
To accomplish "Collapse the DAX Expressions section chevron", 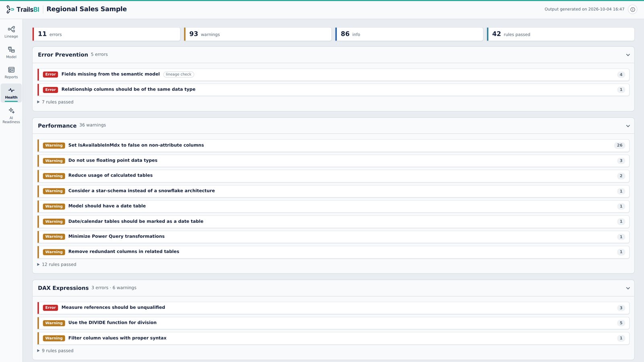I will (x=628, y=288).
